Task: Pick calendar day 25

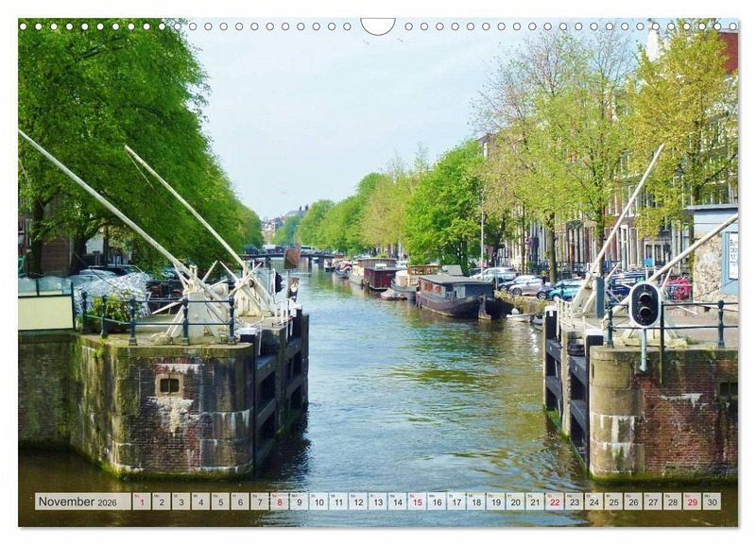Action: coord(614,502)
